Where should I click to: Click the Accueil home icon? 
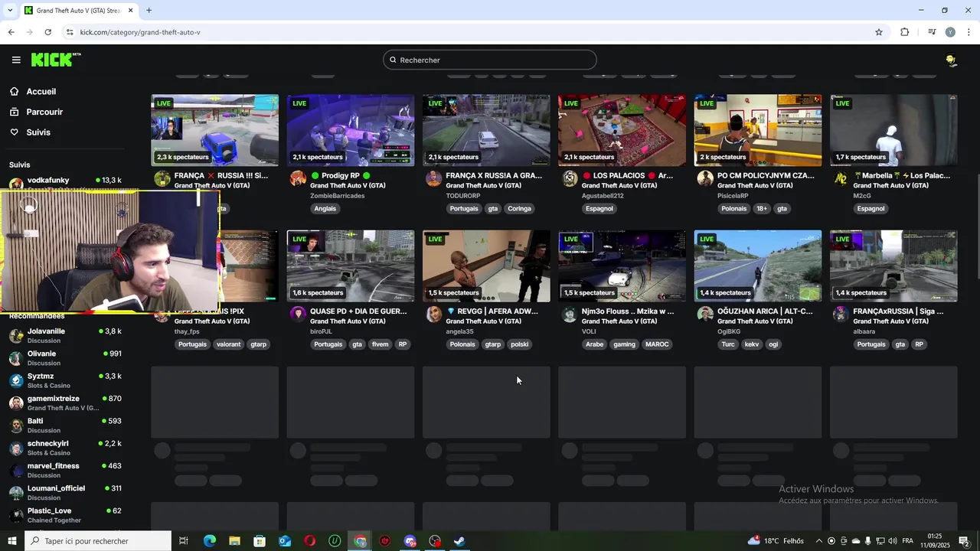[15, 91]
